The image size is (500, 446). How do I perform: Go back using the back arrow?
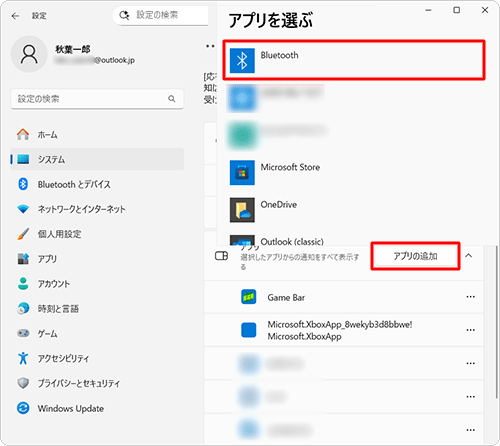(x=15, y=16)
